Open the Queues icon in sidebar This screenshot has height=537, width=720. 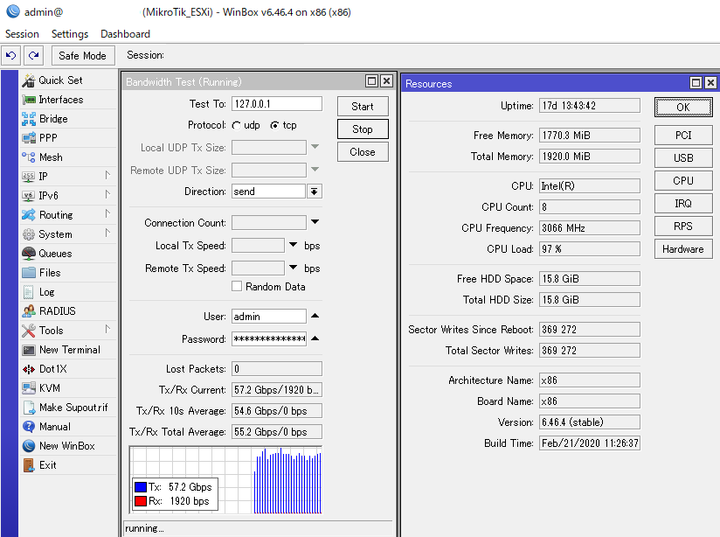click(x=28, y=253)
